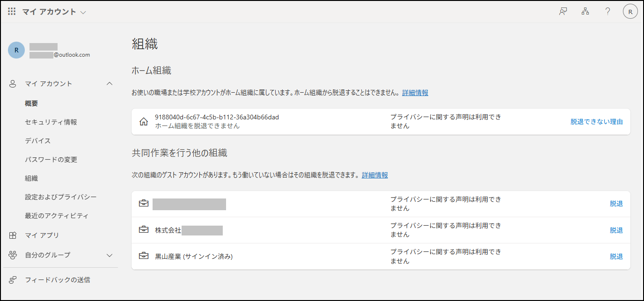Expand the マイ アカウント header dropdown
Screen dimensions: 644x301
pos(83,13)
